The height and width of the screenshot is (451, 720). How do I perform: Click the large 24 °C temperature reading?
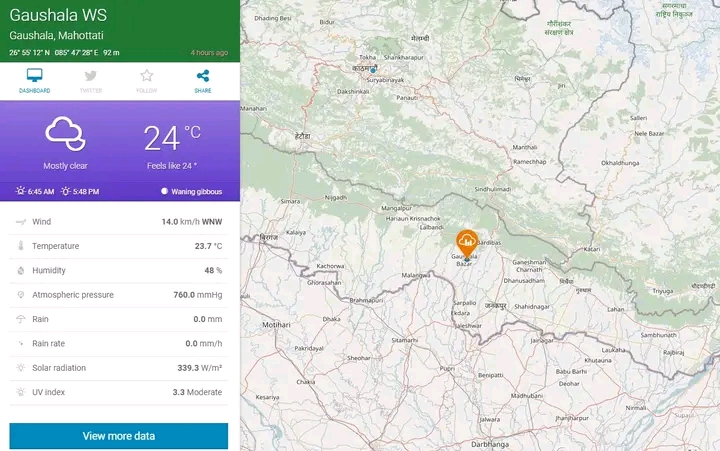click(171, 137)
